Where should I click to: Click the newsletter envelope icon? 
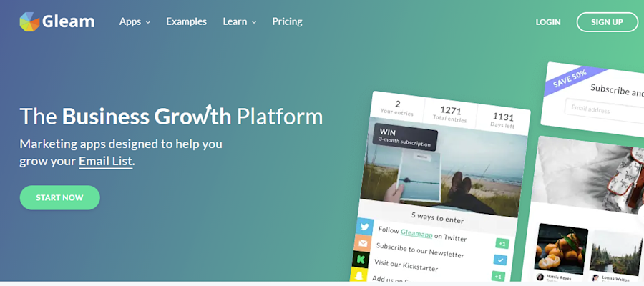click(x=362, y=243)
